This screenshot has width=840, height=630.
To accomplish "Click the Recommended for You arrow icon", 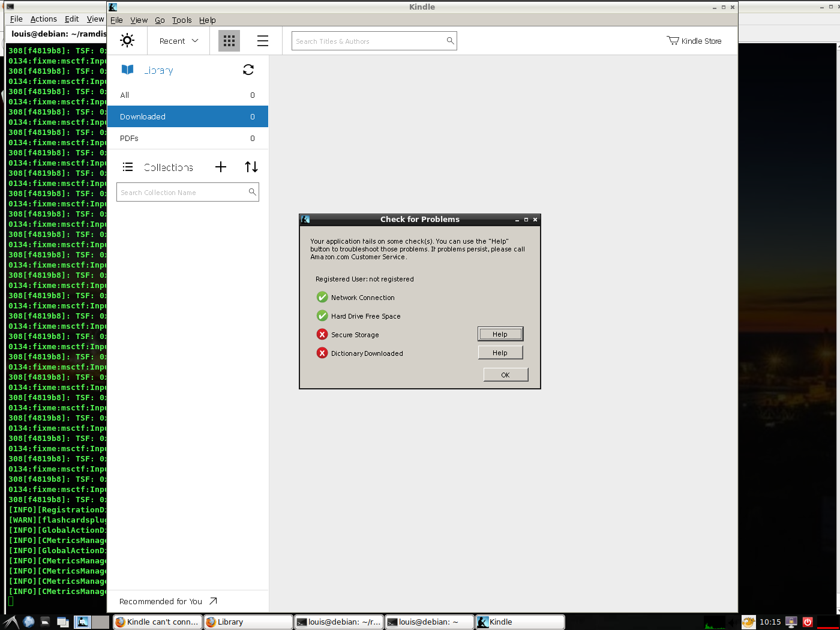I will tap(213, 601).
